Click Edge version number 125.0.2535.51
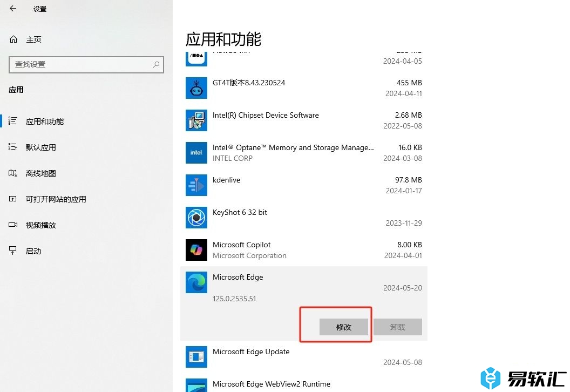 234,299
